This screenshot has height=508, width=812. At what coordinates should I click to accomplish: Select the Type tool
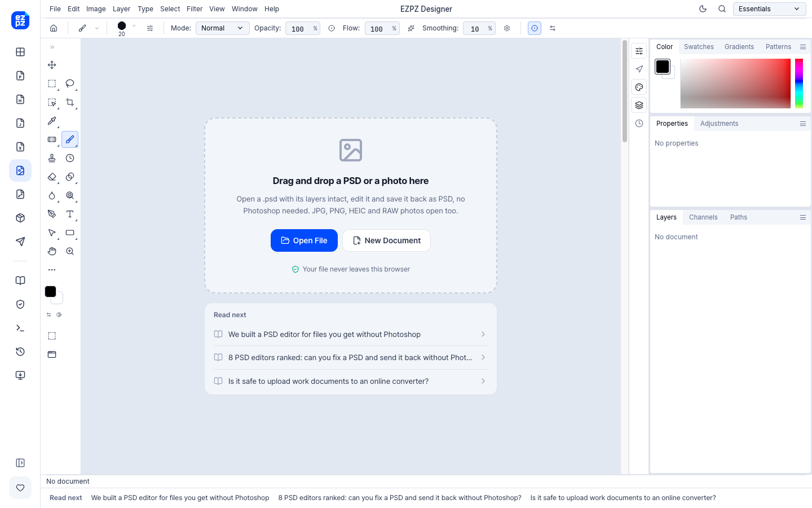coord(70,214)
